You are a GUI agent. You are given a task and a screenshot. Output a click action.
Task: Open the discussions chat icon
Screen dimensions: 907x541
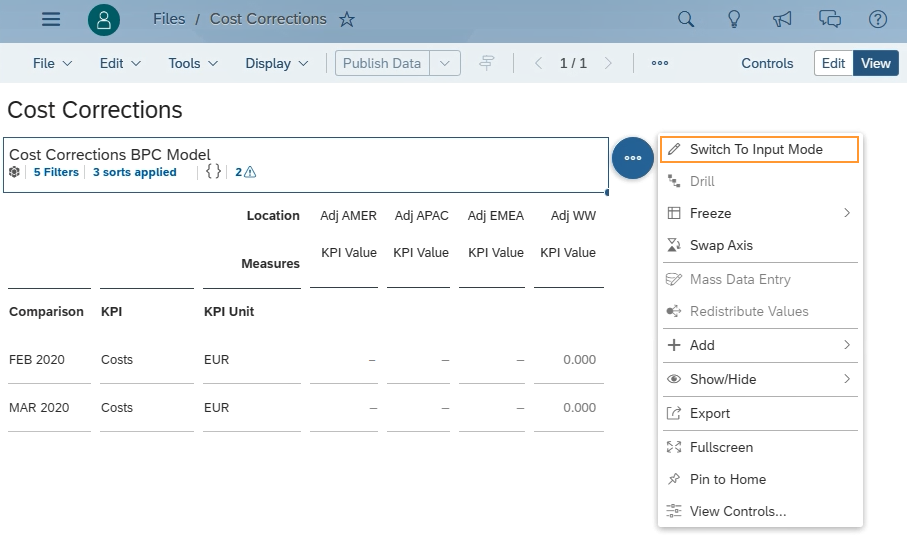(829, 20)
